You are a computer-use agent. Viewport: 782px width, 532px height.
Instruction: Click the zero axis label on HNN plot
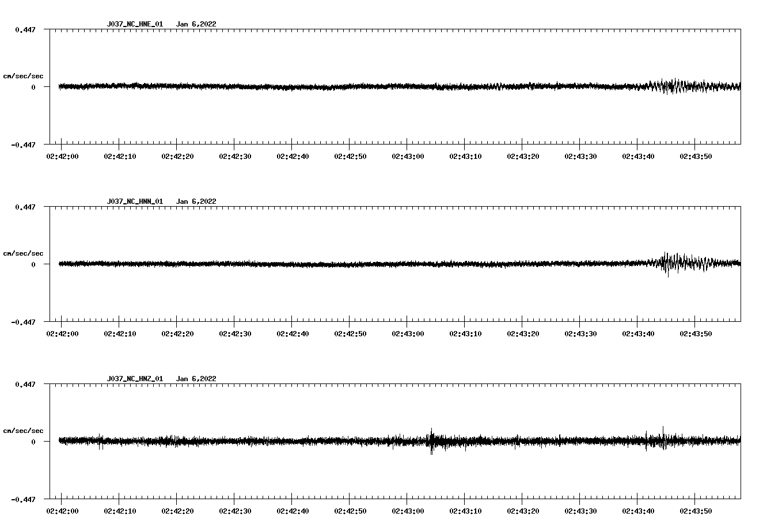coord(33,264)
